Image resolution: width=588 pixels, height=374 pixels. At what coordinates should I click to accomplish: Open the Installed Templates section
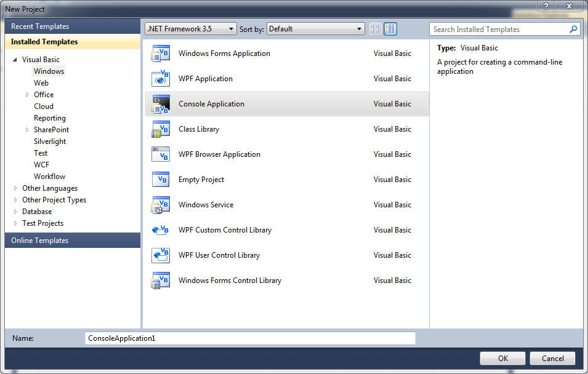pos(73,42)
